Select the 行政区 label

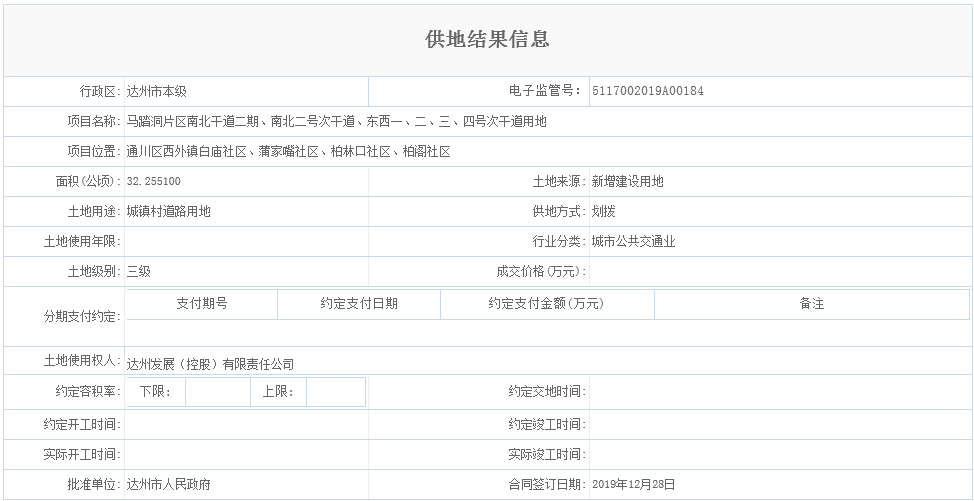pyautogui.click(x=101, y=91)
